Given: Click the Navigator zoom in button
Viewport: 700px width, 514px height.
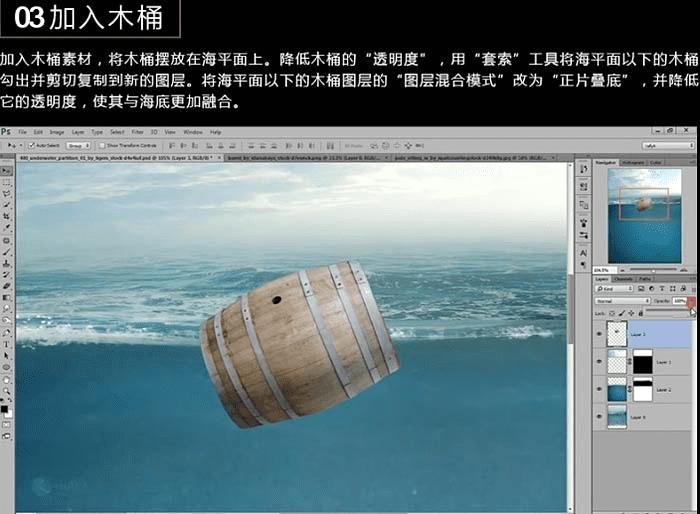Looking at the screenshot, I should pos(683,270).
